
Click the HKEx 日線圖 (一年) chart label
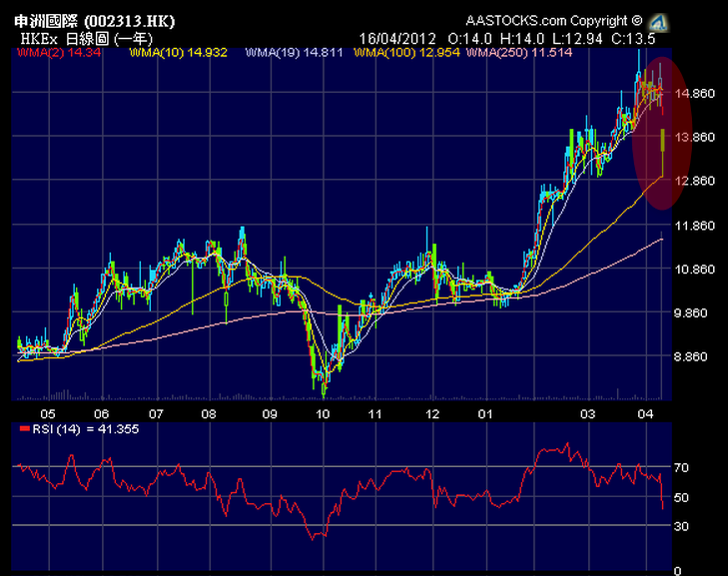pos(77,38)
